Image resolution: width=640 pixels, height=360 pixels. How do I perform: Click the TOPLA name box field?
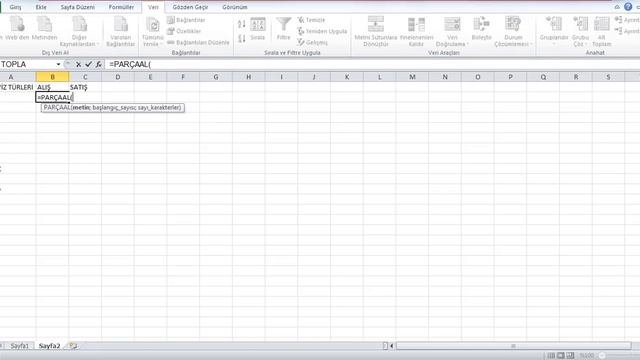(28, 64)
